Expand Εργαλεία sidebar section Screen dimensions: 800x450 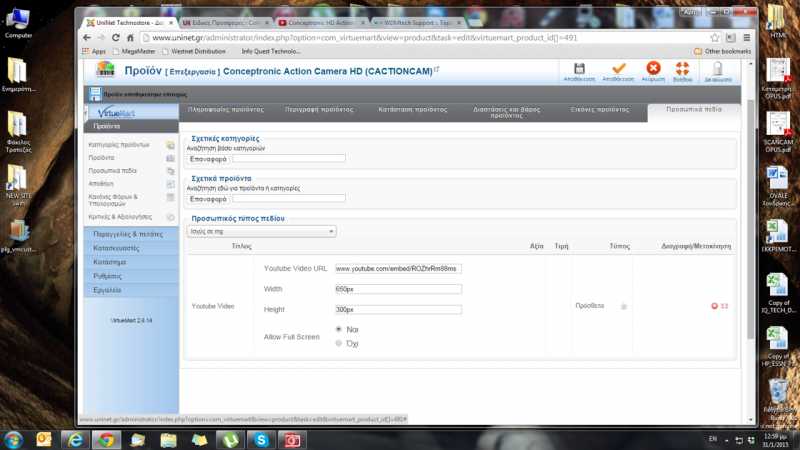click(x=131, y=290)
